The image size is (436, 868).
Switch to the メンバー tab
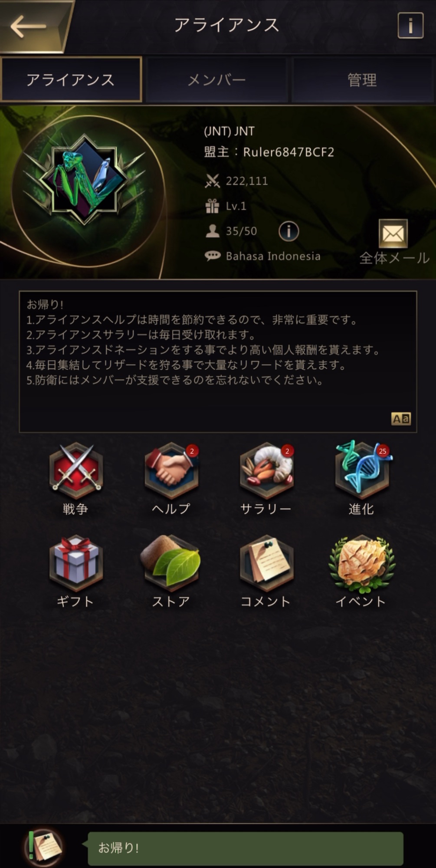tap(217, 80)
